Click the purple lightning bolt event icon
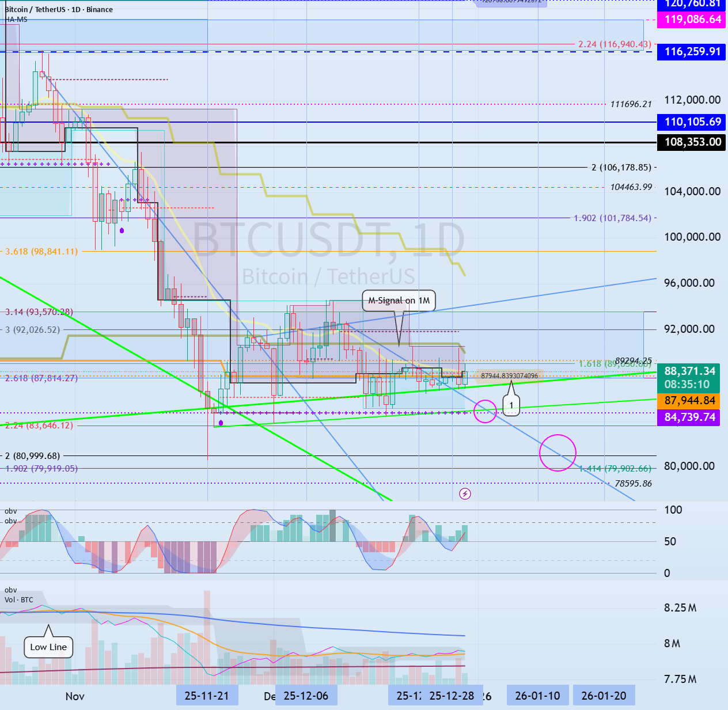 [x=465, y=493]
